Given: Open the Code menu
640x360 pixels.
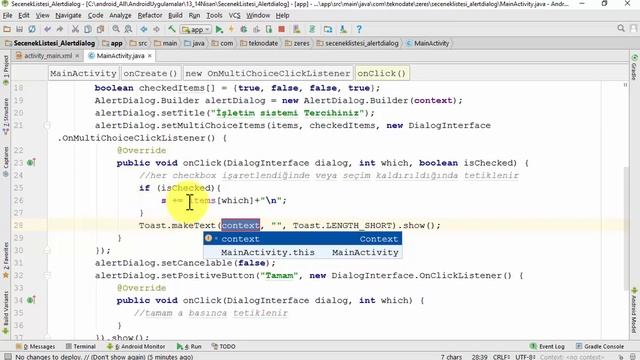Looking at the screenshot, I should (x=95, y=16).
